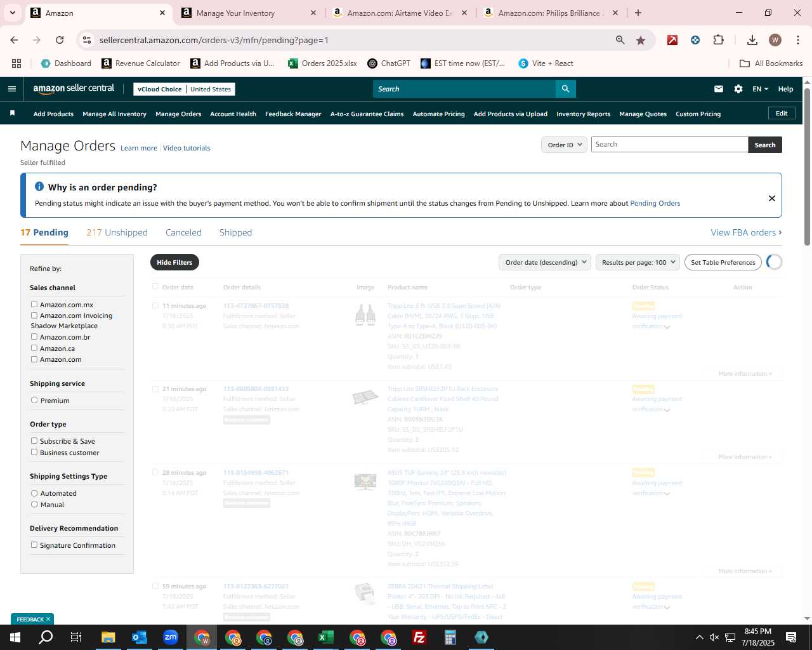
Task: Open Zoom from taskbar
Action: click(171, 637)
